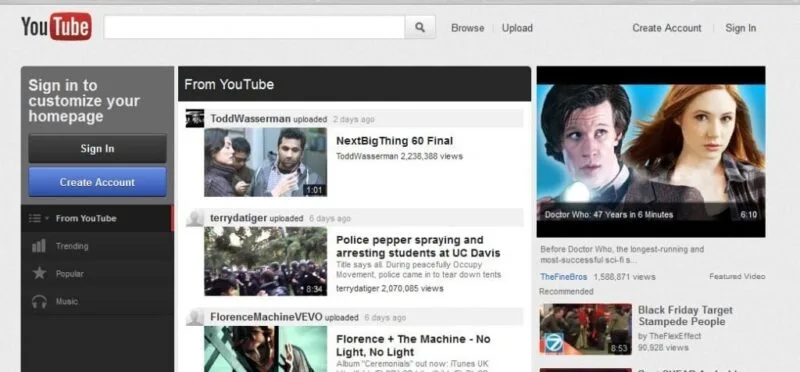Click the From YouTube list icon
800x372 pixels.
click(x=35, y=218)
